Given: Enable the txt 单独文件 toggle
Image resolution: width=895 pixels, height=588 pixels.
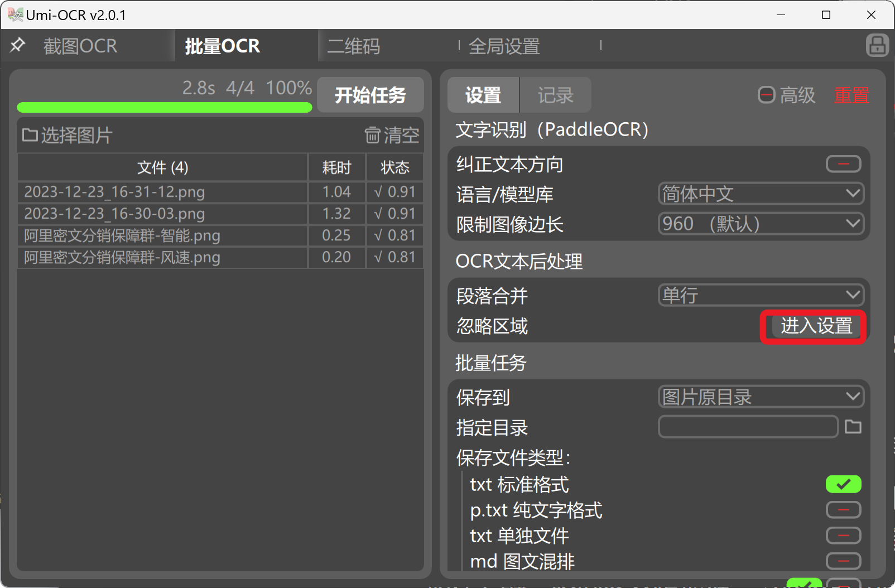Looking at the screenshot, I should point(844,536).
